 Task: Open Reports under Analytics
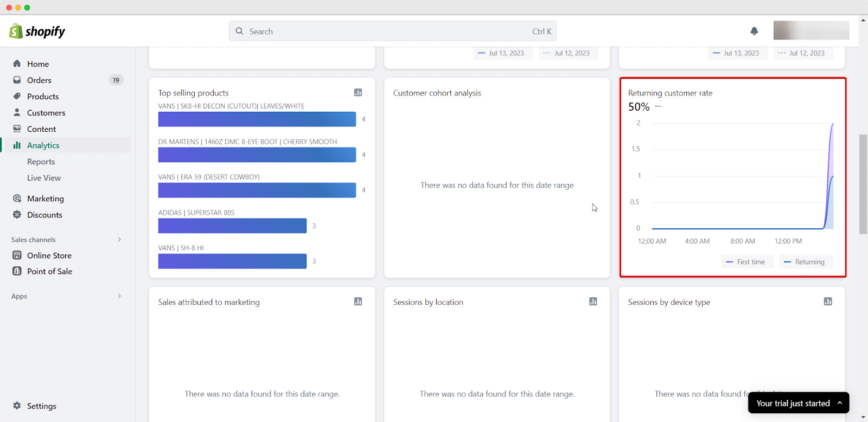point(41,162)
